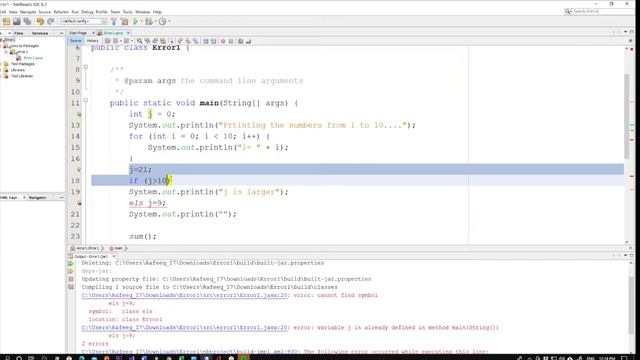The width and height of the screenshot is (640, 360).
Task: Click the Debug Project icon
Action: (x=149, y=21)
